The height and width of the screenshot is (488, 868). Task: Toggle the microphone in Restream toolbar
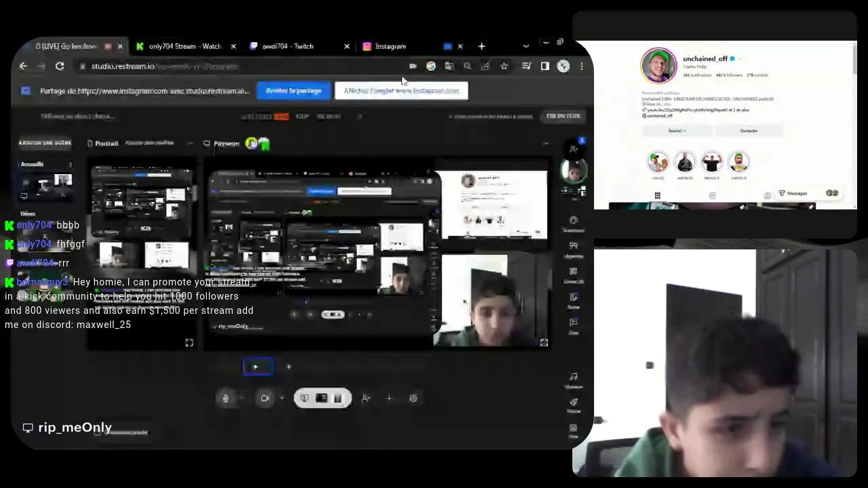click(226, 399)
